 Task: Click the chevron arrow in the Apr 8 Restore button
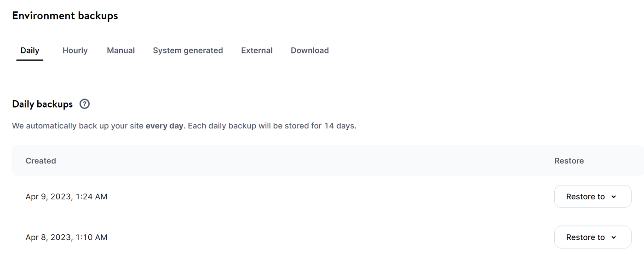pyautogui.click(x=614, y=237)
